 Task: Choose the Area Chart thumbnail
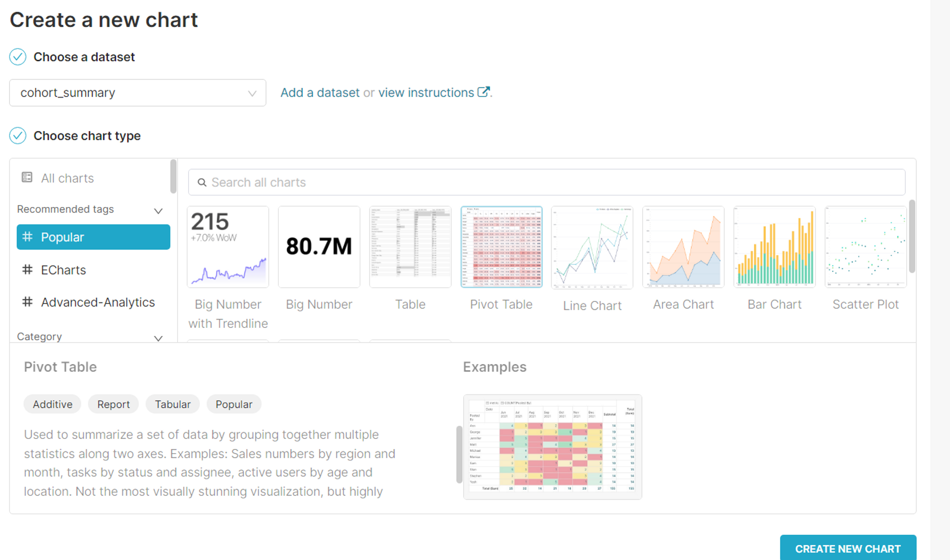[x=683, y=247]
